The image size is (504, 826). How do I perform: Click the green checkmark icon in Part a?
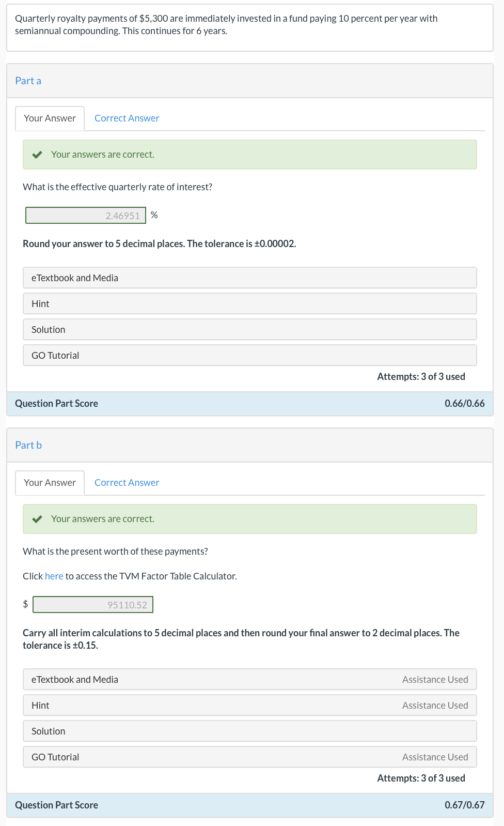37,154
